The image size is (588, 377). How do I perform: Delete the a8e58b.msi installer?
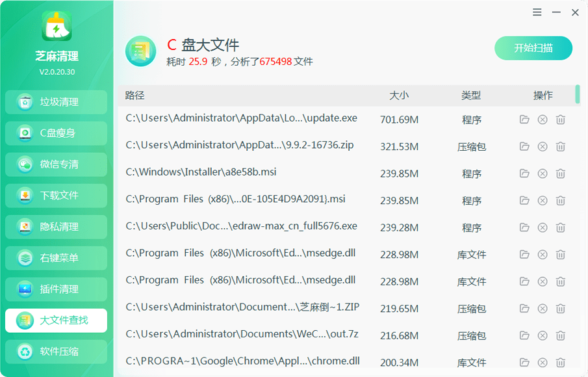pos(560,174)
